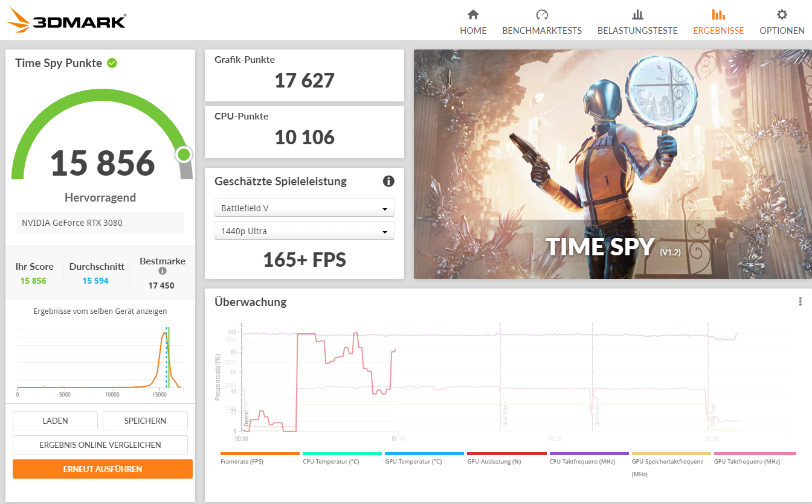Click the score gauge end knob

(184, 155)
